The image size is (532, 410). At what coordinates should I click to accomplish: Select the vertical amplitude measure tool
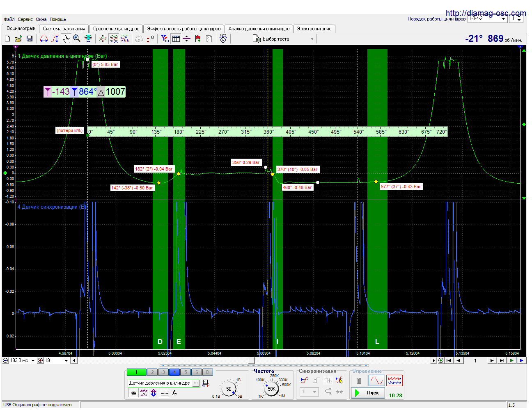coord(55,39)
